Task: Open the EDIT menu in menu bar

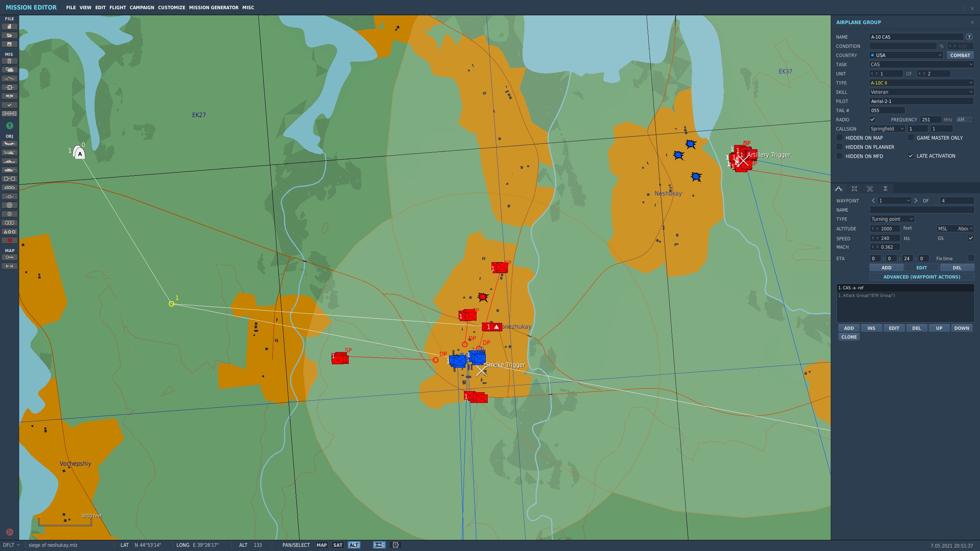Action: click(x=100, y=8)
